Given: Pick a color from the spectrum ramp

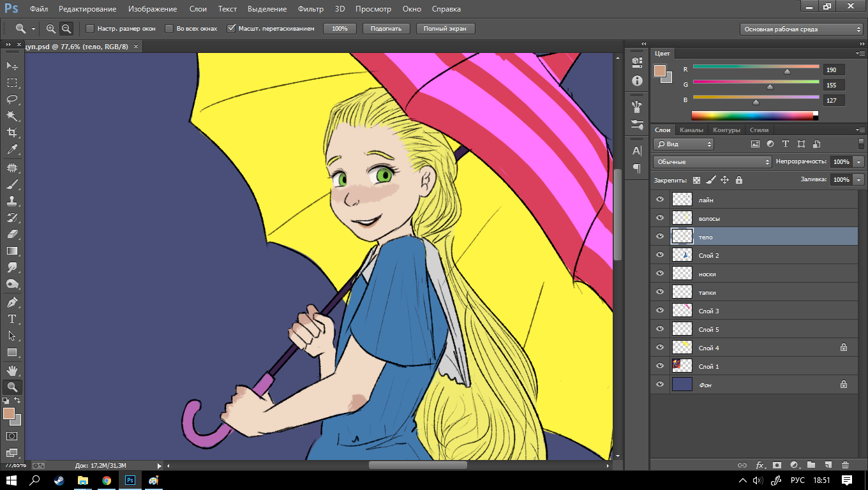Looking at the screenshot, I should [x=755, y=115].
